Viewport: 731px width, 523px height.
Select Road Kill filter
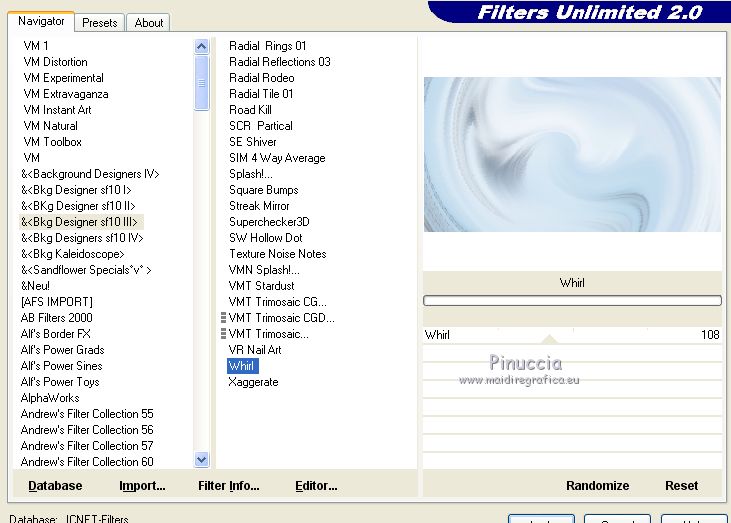pyautogui.click(x=250, y=110)
